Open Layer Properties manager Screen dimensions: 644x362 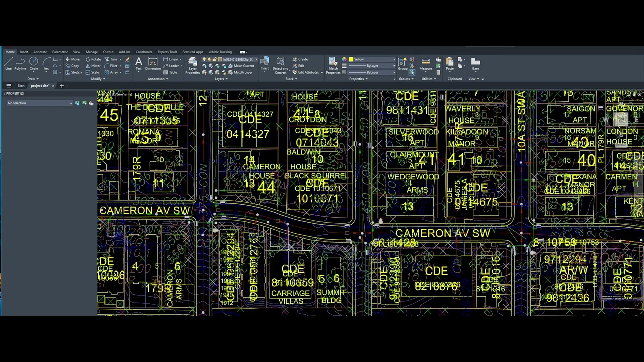[192, 65]
